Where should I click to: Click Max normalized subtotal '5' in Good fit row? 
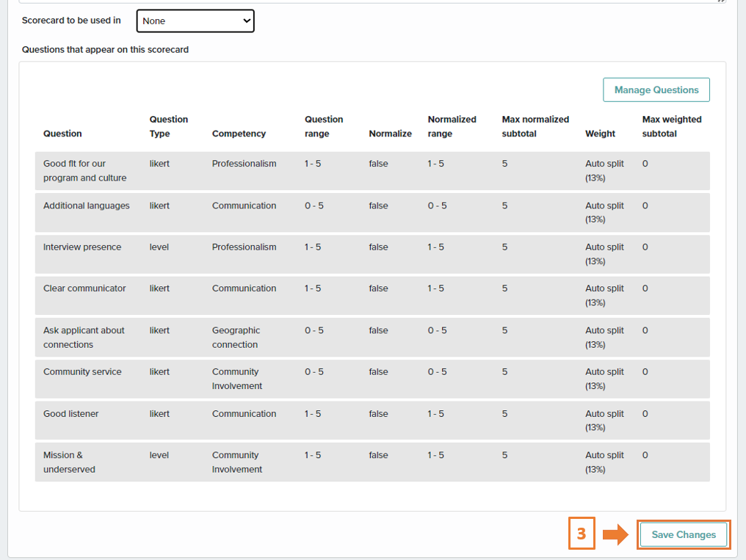pos(504,164)
